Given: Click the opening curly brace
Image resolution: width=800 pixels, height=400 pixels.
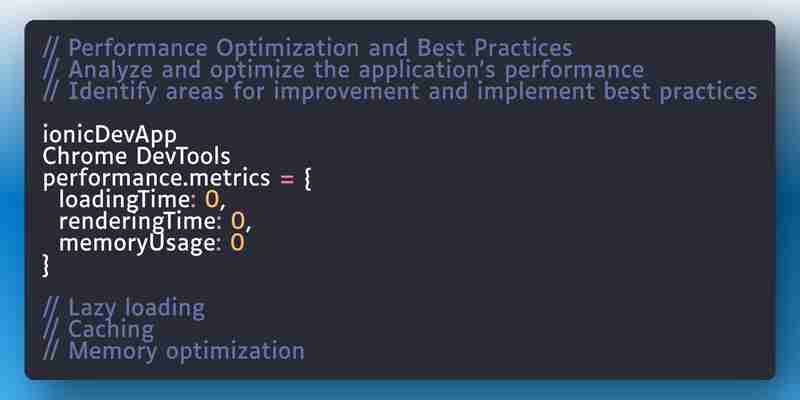Looking at the screenshot, I should point(307,180).
